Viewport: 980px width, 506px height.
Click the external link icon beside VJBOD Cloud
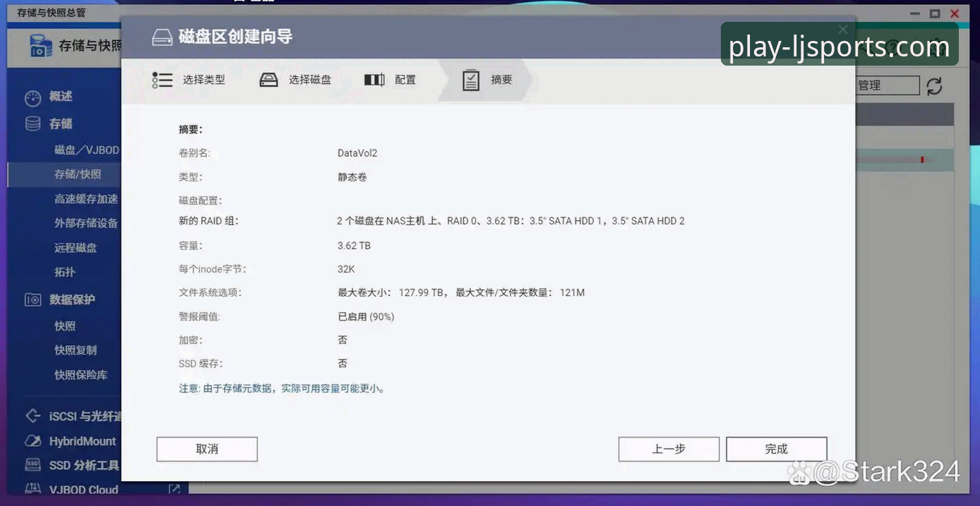point(174,488)
